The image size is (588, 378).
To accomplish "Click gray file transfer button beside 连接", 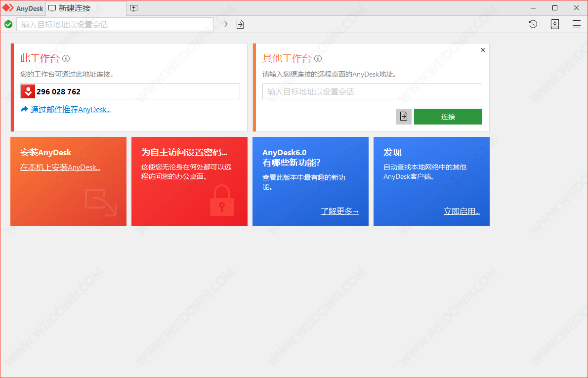I will coord(404,117).
